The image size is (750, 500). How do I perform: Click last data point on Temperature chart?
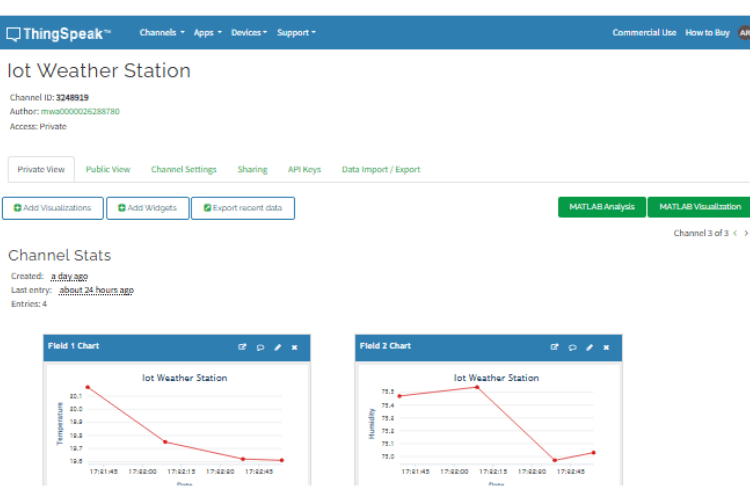tap(282, 460)
